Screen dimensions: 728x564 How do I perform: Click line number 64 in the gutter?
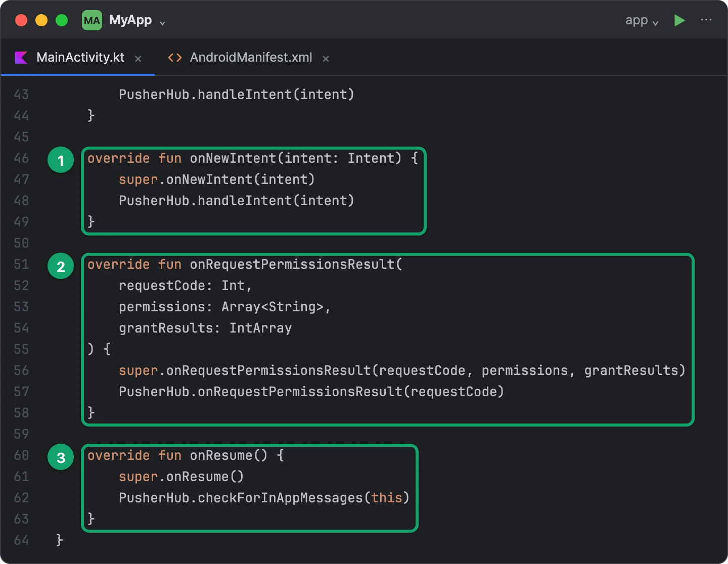(x=21, y=540)
